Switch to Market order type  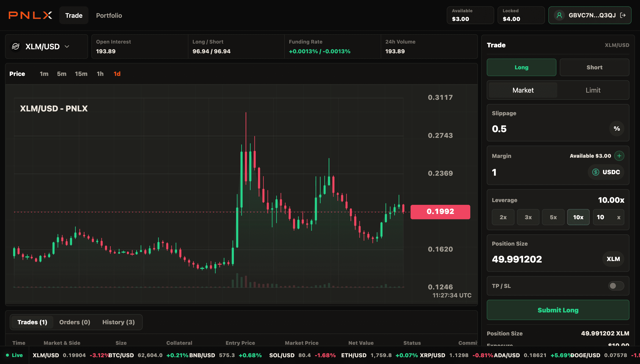[x=523, y=90]
